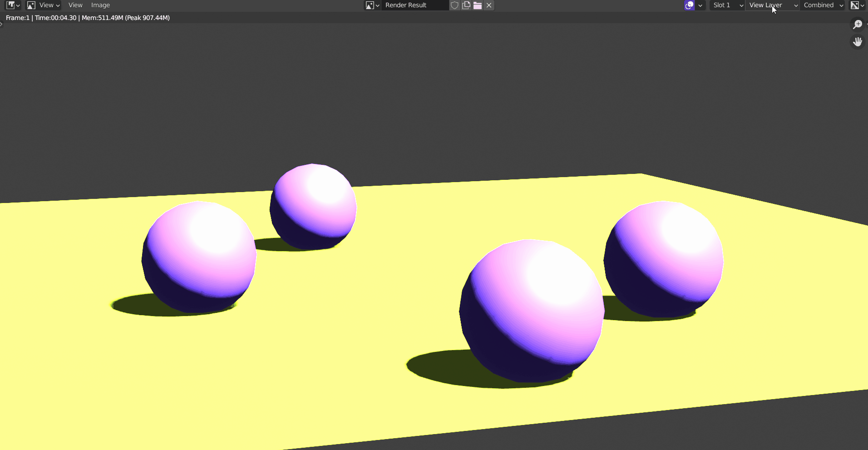Toggle the display channels chevron
868x450 pixels.
pyautogui.click(x=861, y=5)
